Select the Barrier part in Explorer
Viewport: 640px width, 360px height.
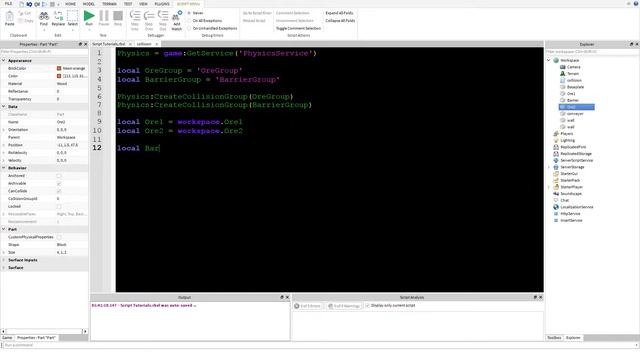(573, 100)
